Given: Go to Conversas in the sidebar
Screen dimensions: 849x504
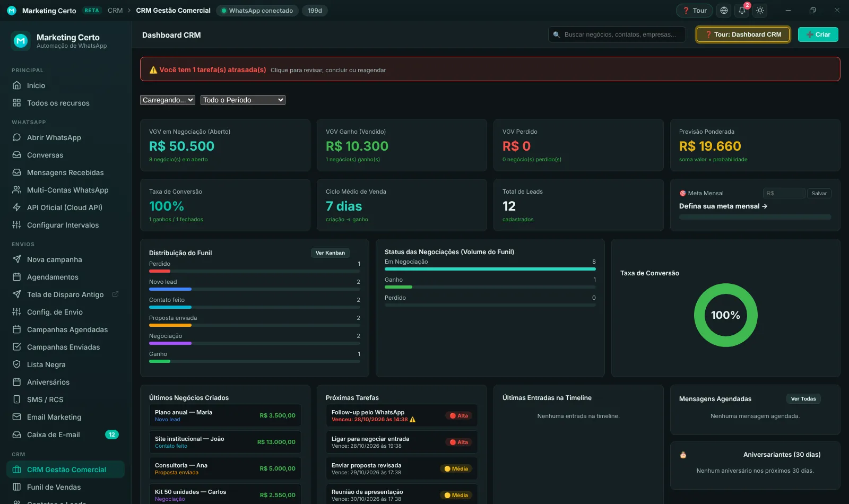Looking at the screenshot, I should pos(65,155).
